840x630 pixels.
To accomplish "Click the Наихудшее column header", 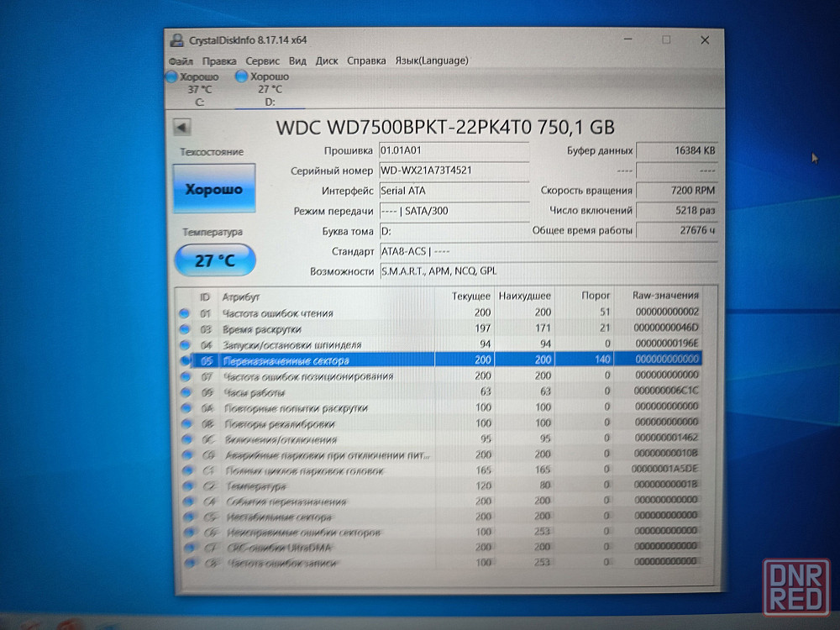I will 524,296.
